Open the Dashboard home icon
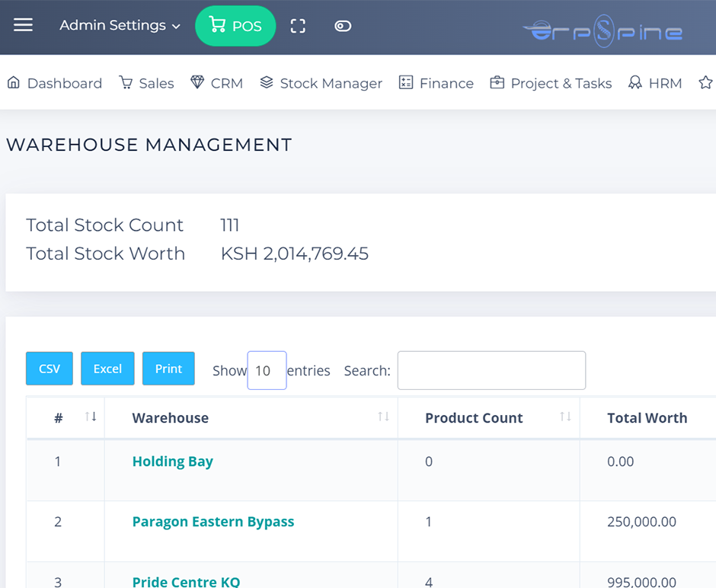The image size is (716, 588). click(14, 83)
